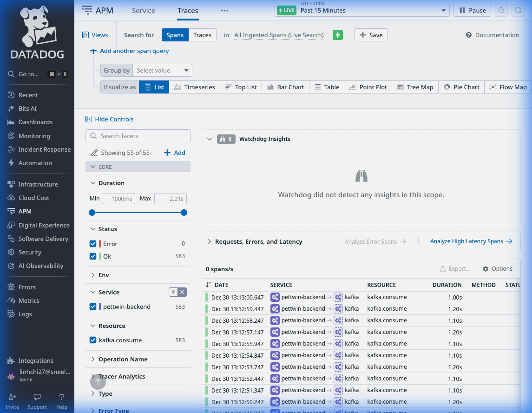
Task: Uncheck the kafka.consume resource checkbox
Action: pos(93,340)
